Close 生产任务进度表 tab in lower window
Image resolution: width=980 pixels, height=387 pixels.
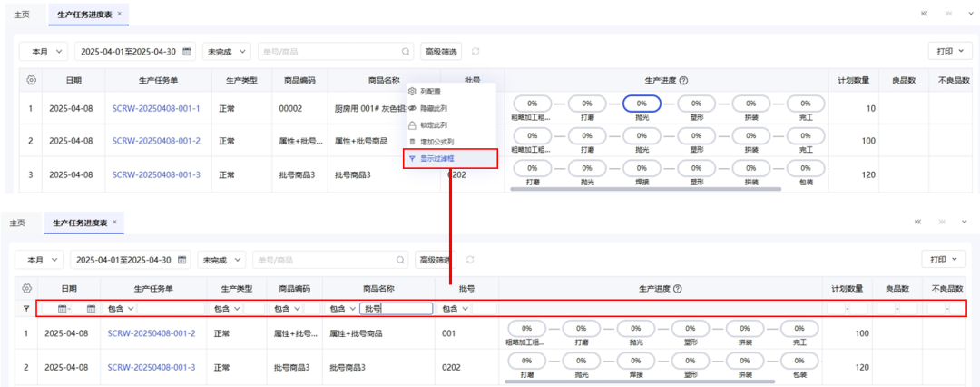115,222
